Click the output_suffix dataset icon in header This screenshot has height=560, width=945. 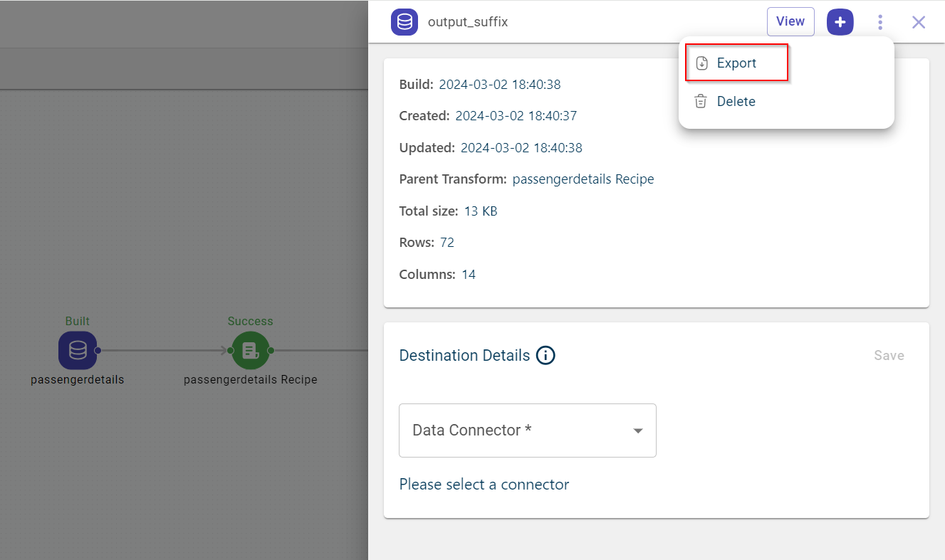404,22
